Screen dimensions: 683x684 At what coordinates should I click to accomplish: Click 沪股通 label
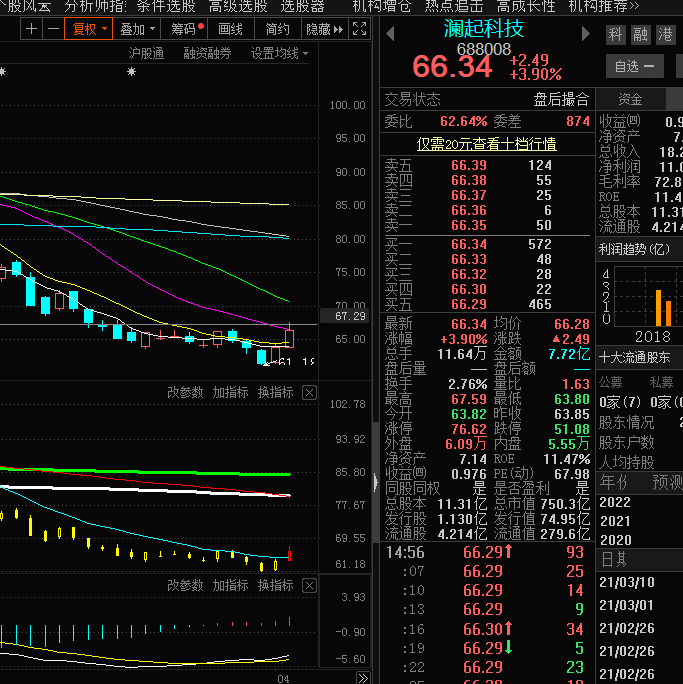point(146,54)
